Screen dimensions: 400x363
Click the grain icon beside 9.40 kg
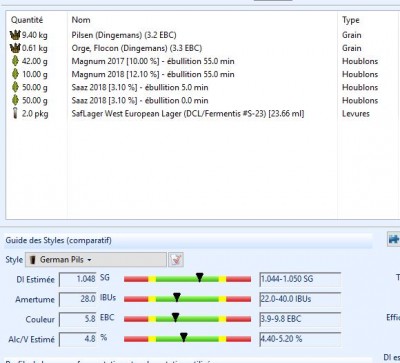click(15, 35)
